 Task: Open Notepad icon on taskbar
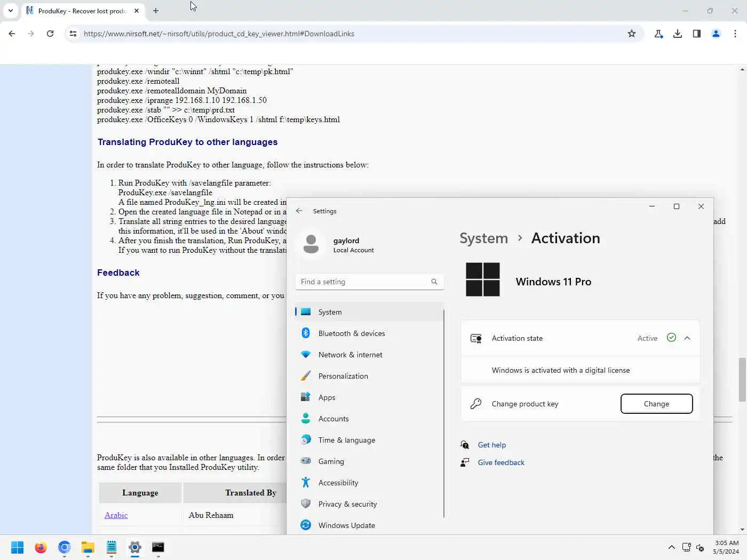(111, 547)
